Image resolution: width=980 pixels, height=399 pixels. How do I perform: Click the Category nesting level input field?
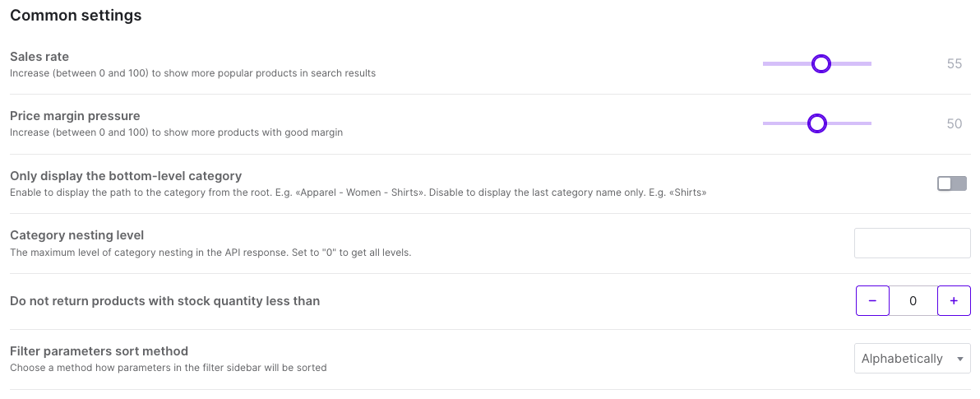coord(913,244)
